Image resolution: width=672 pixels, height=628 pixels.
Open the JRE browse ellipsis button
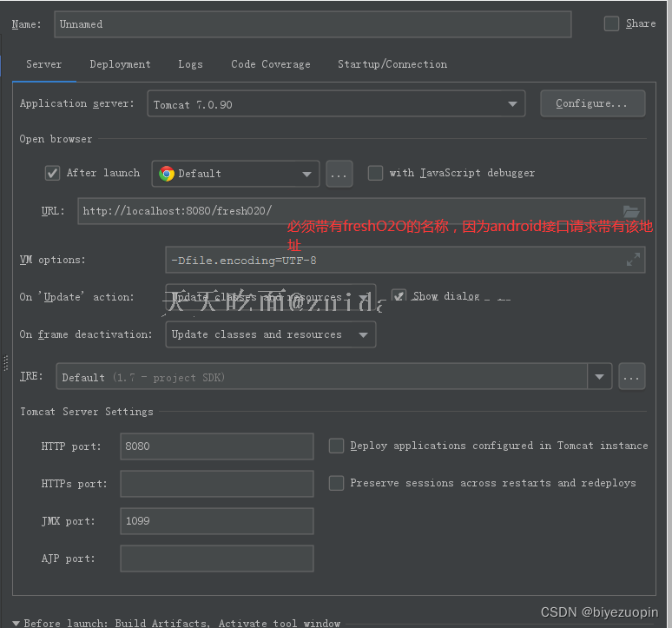(x=631, y=377)
